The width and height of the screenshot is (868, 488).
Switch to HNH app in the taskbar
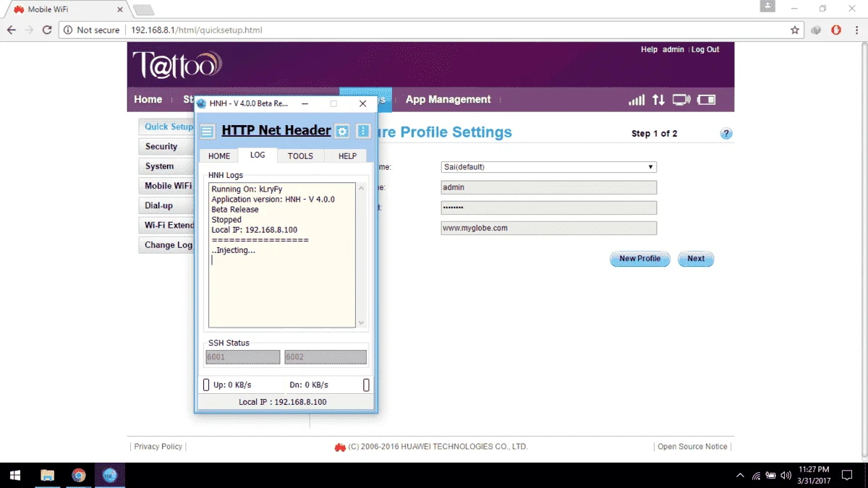coord(110,476)
